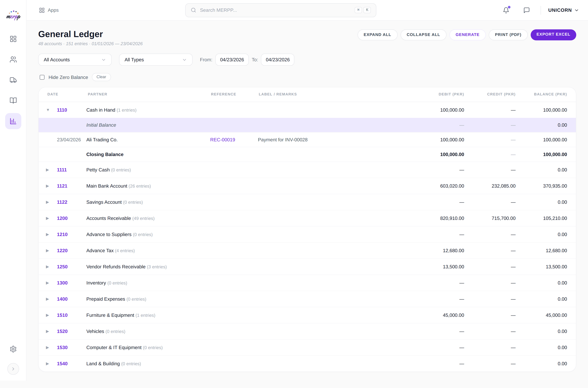The height and width of the screenshot is (388, 588).
Task: Open the dashboard grid icon in sidebar
Action: (x=13, y=39)
